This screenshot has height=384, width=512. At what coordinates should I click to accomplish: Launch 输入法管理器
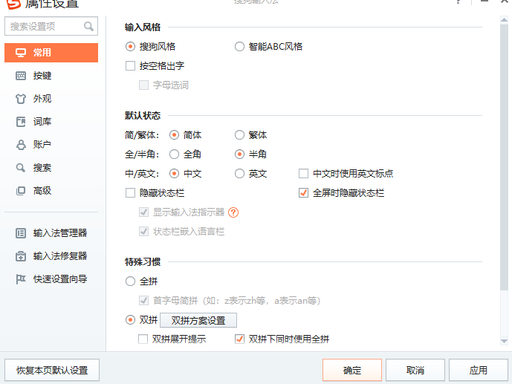(51, 233)
